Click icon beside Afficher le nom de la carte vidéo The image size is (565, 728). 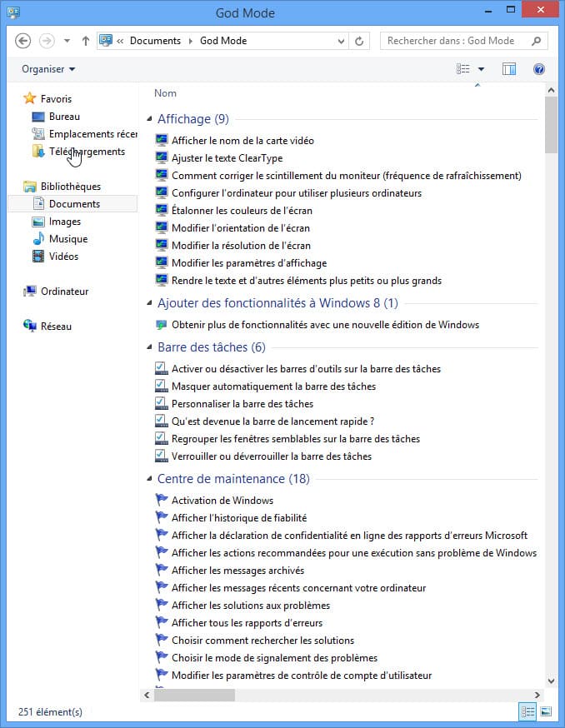pyautogui.click(x=161, y=140)
